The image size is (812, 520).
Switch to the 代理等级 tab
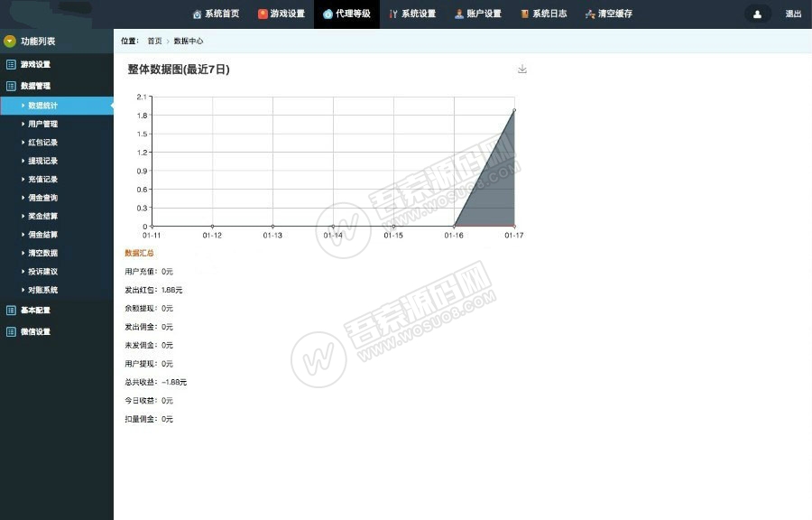pyautogui.click(x=347, y=14)
